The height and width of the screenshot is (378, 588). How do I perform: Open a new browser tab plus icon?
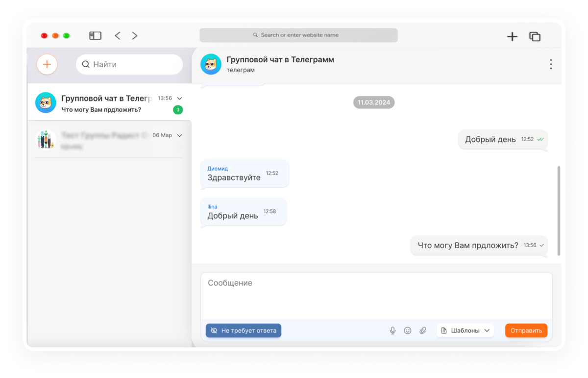[x=512, y=36]
